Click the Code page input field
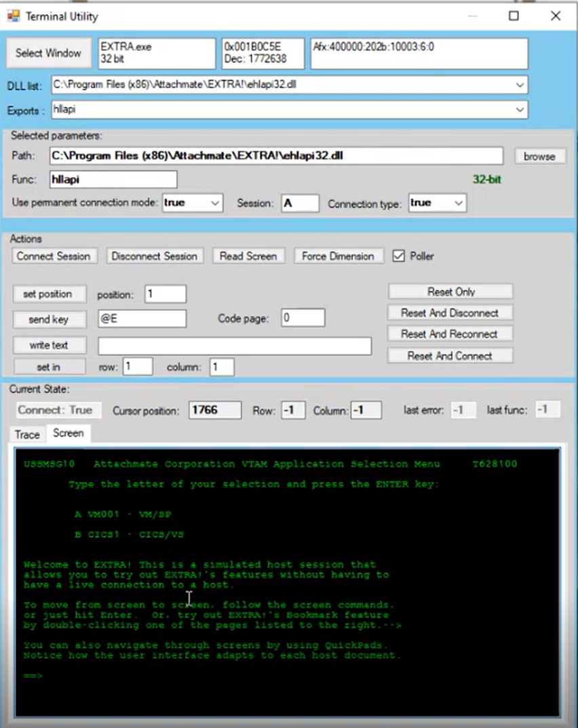 pos(303,318)
